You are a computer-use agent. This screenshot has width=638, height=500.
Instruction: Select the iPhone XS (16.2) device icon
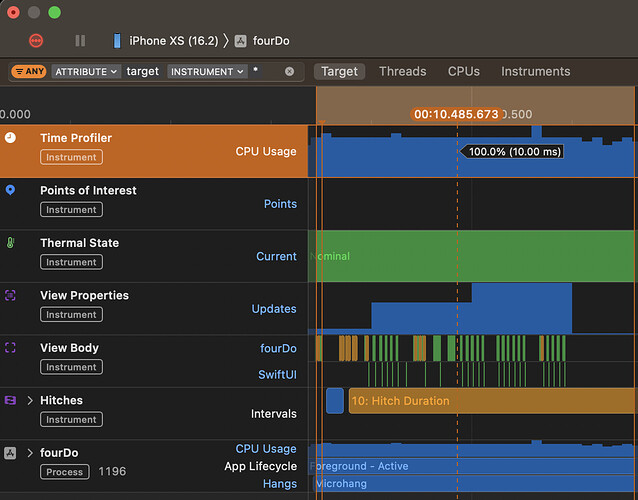click(x=117, y=41)
